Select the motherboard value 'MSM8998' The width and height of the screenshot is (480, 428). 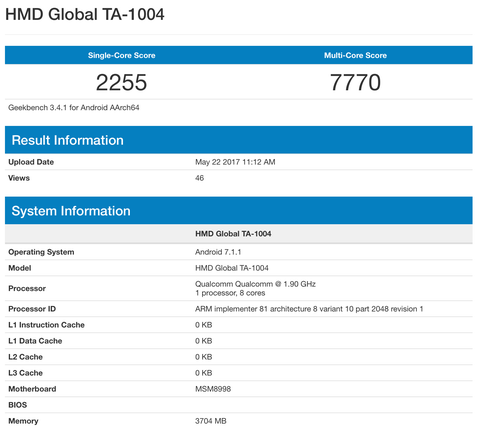pos(213,389)
